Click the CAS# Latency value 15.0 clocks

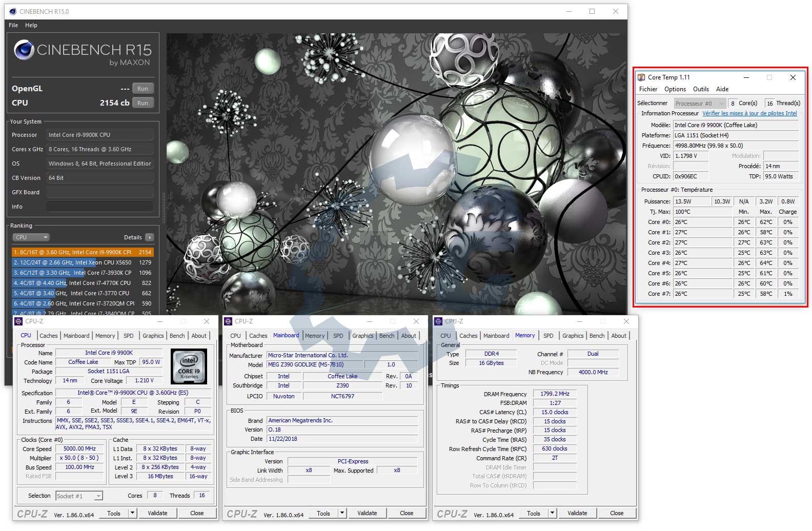[555, 412]
